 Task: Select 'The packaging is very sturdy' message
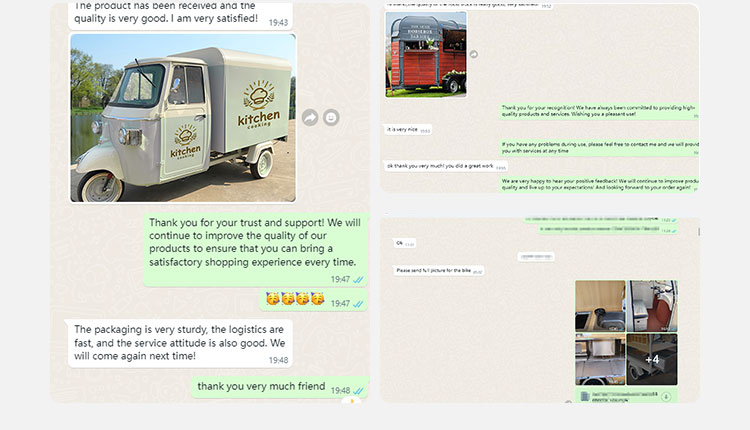coord(180,343)
